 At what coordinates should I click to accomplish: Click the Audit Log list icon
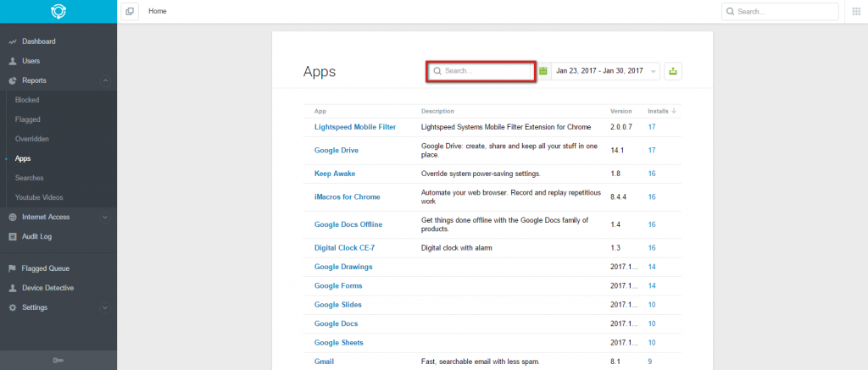click(13, 237)
